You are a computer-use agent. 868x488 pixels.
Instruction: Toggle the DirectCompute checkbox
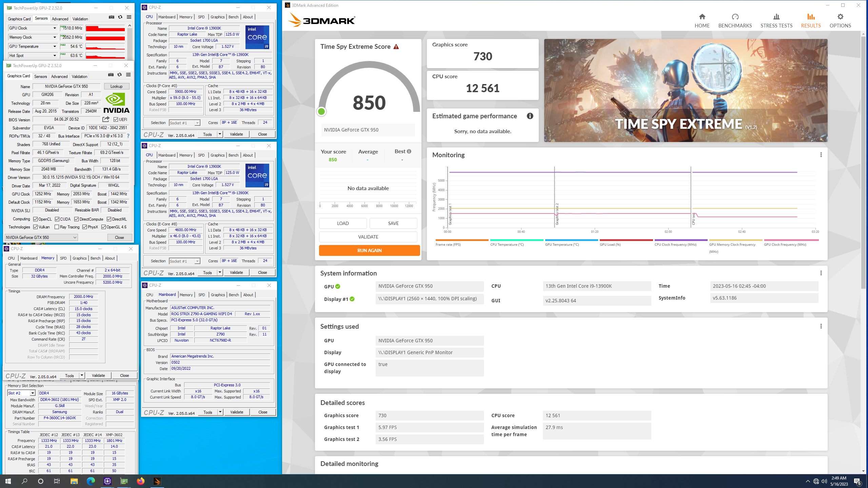(x=76, y=219)
